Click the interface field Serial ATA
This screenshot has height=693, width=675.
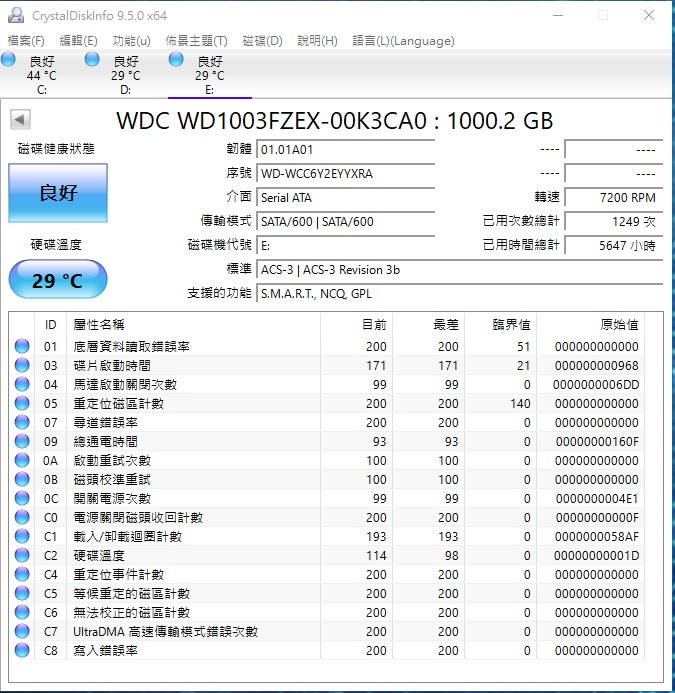point(346,197)
